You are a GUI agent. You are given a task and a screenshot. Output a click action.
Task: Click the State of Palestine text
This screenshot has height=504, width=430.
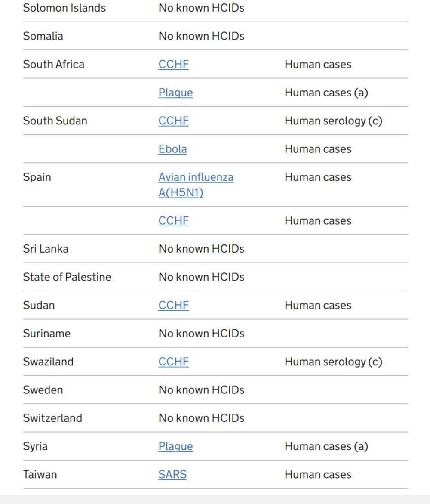[67, 277]
